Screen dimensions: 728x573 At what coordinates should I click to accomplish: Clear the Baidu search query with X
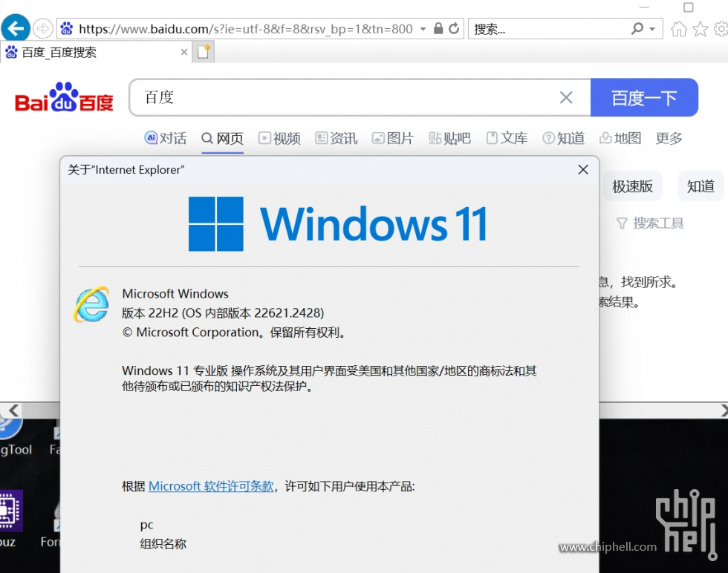coord(566,97)
